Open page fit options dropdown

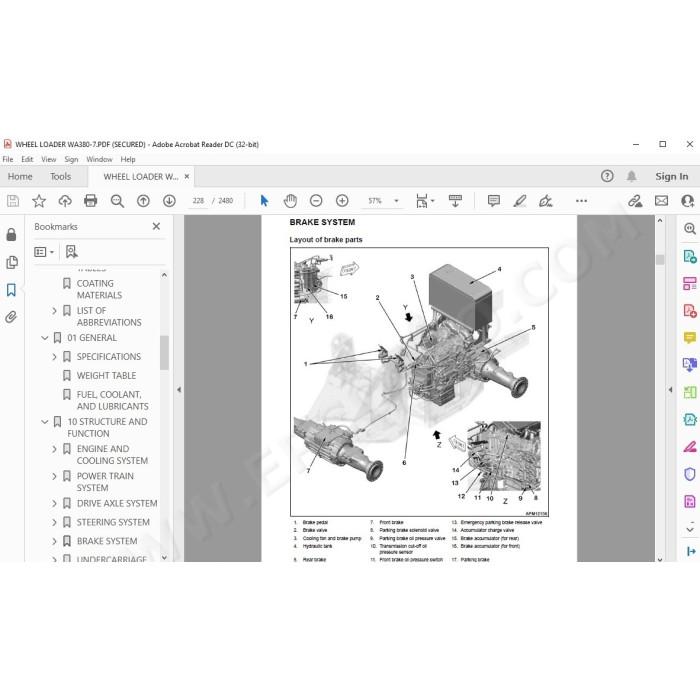pos(424,201)
